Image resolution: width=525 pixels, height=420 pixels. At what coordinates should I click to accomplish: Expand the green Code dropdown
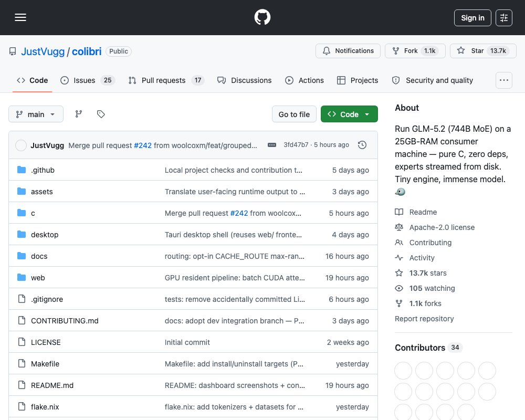pos(349,114)
